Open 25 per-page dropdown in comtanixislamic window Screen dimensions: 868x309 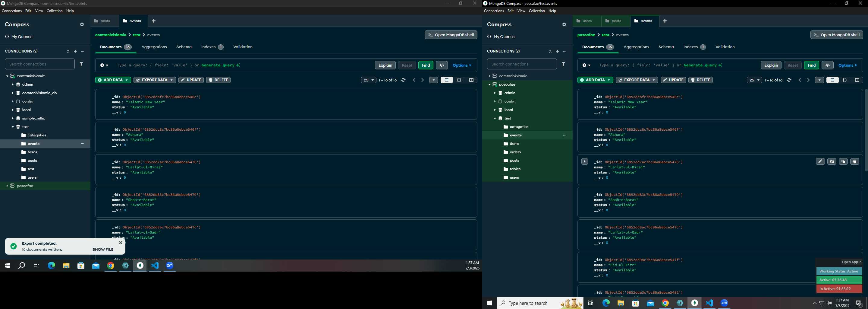point(368,80)
